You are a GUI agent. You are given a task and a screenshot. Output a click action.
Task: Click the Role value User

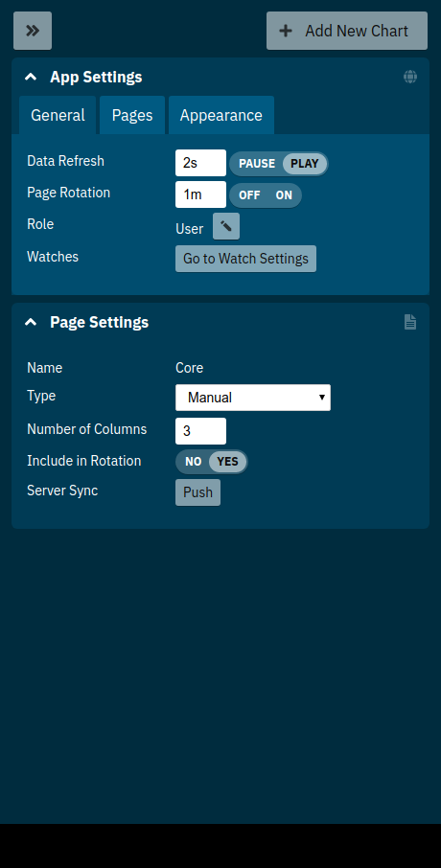click(x=190, y=229)
